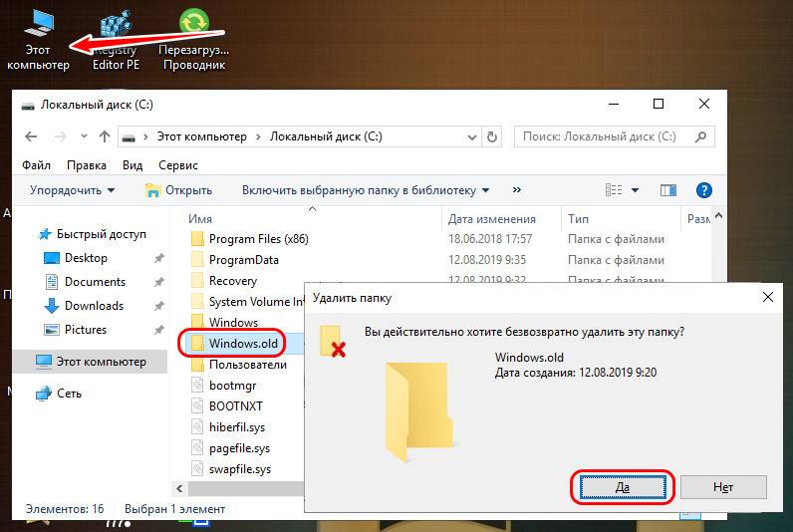Click Этот компьютер in address breadcrumb
The image size is (793, 532).
point(202,136)
